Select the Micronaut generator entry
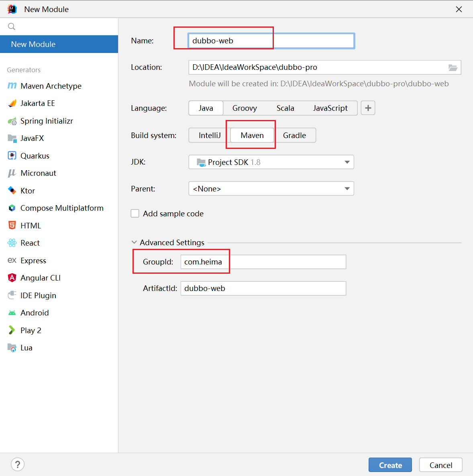Viewport: 473px width, 476px height. 59,173
